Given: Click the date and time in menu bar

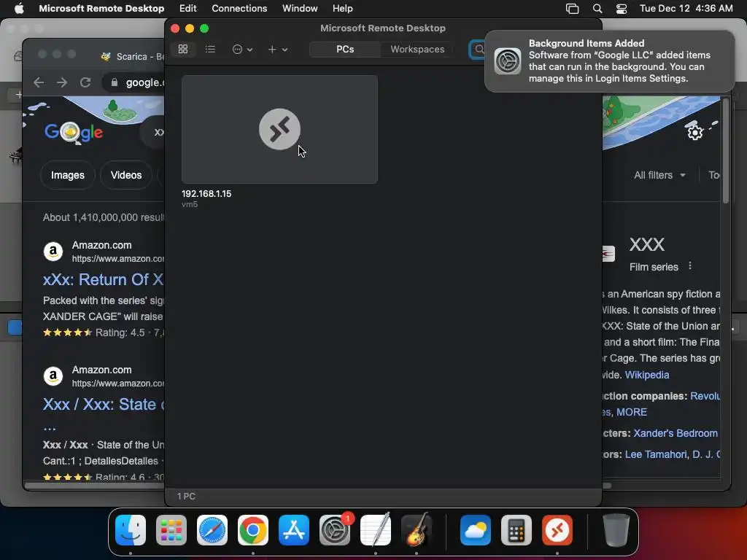Looking at the screenshot, I should [x=686, y=8].
